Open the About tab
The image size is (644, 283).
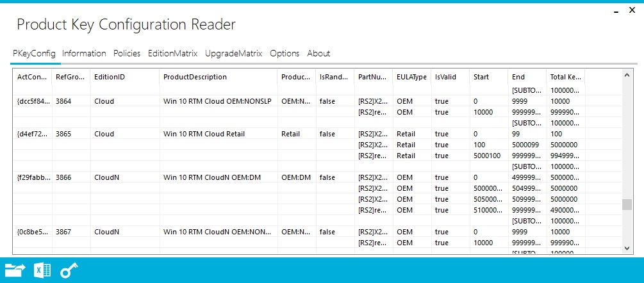[318, 53]
